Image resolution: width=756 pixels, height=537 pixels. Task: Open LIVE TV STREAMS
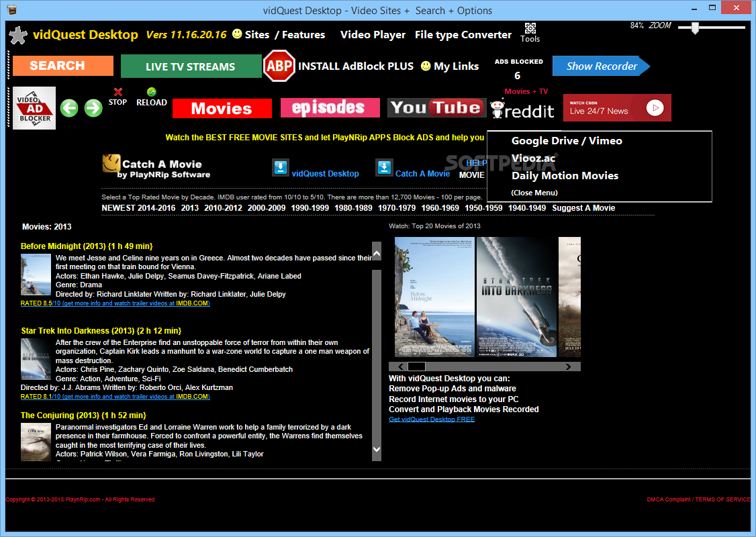[x=191, y=66]
